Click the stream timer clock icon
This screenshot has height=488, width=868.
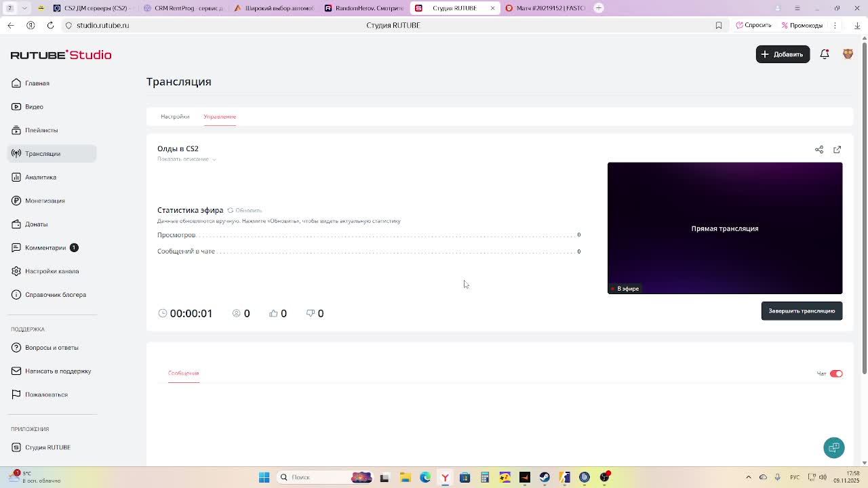162,313
